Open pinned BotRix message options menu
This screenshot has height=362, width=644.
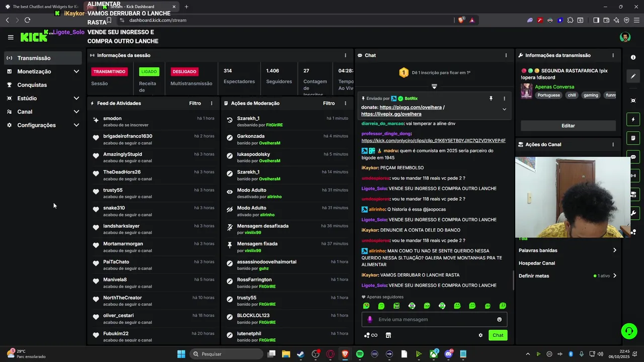pos(504,99)
